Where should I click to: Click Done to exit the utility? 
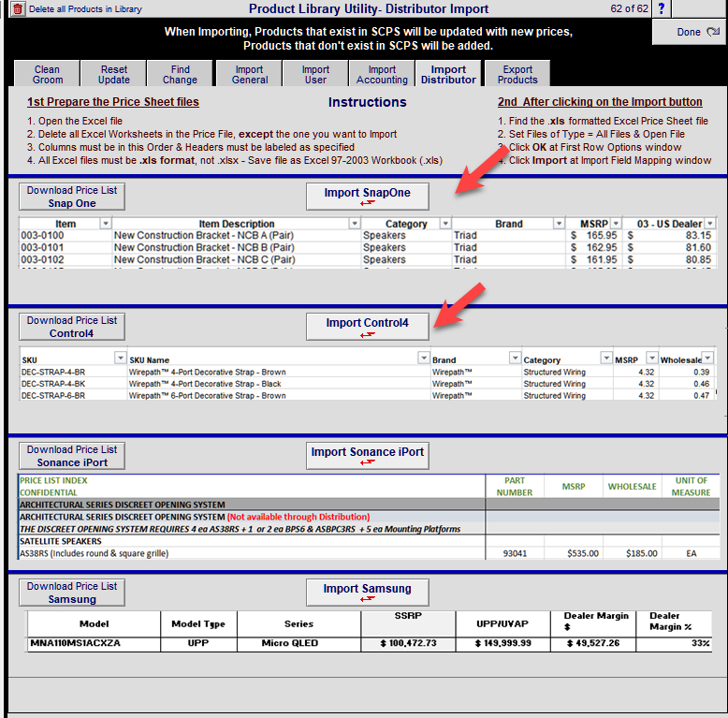coord(690,32)
